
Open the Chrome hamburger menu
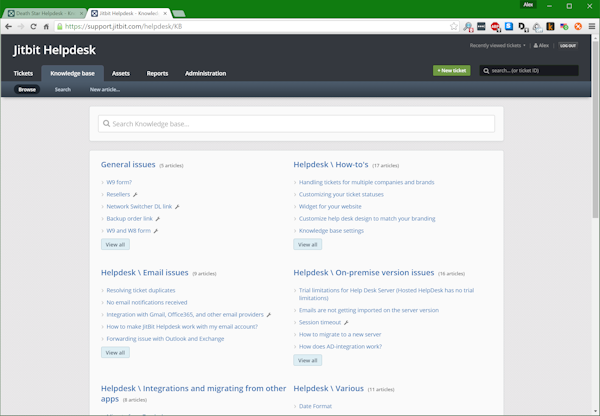tap(592, 26)
